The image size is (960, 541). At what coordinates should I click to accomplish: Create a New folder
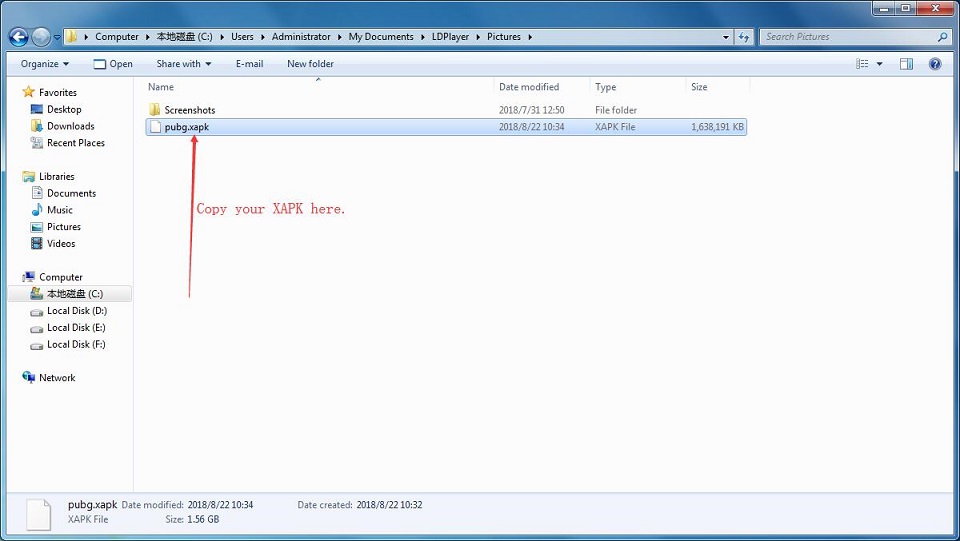310,64
